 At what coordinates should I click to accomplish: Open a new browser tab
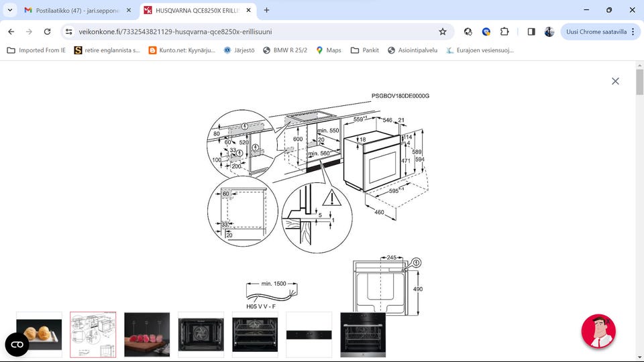[x=266, y=10]
